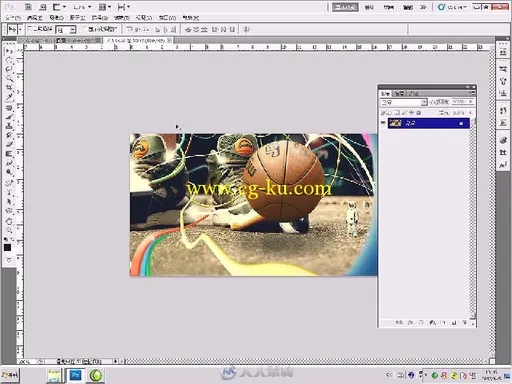Create new group folder icon in Layers panel
Viewport: 512px width, 384px height.
point(443,323)
